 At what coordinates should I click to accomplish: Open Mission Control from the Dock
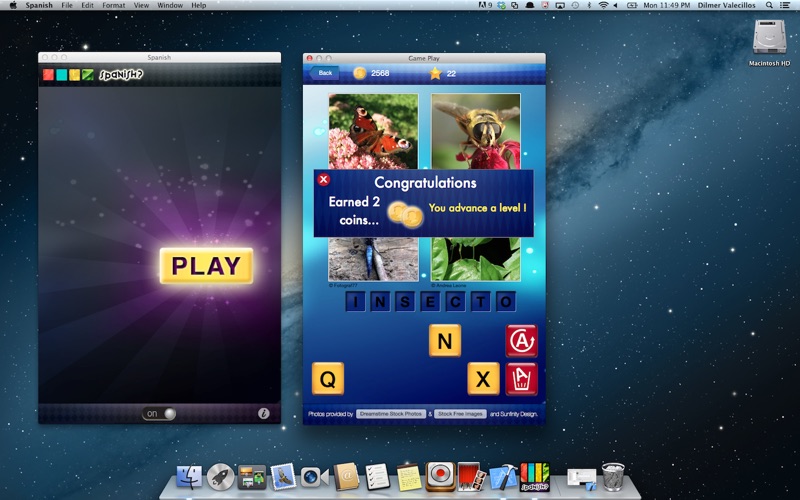coord(252,477)
